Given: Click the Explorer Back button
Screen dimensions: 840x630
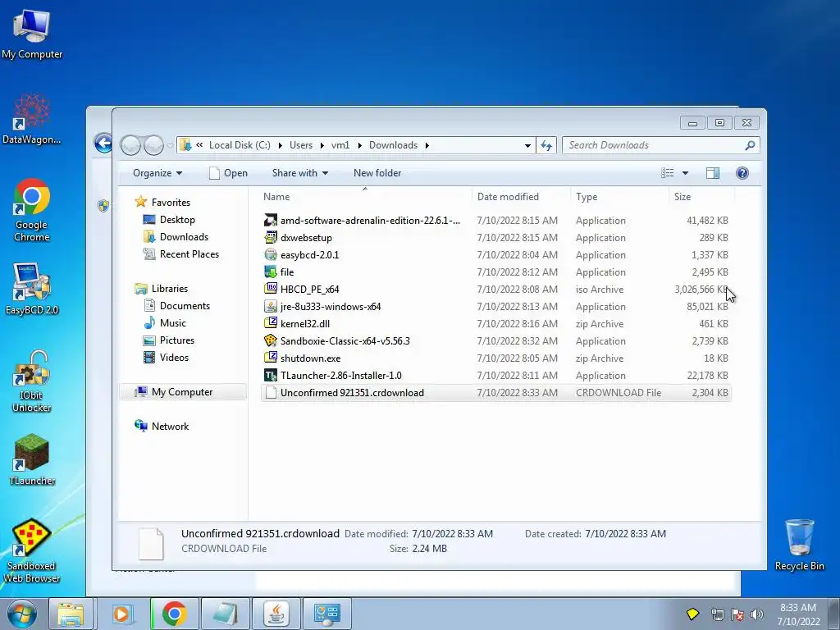Looking at the screenshot, I should point(130,145).
